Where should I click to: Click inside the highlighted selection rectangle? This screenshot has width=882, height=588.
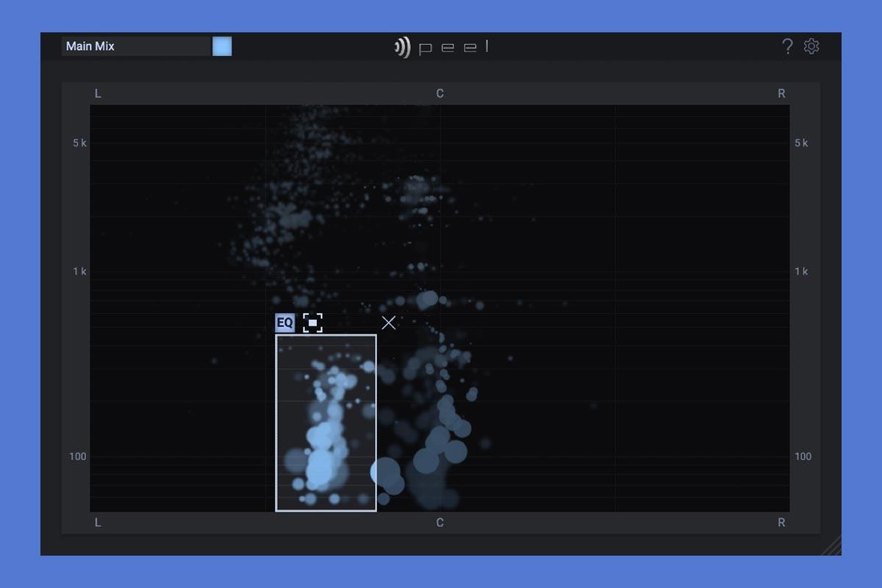326,423
